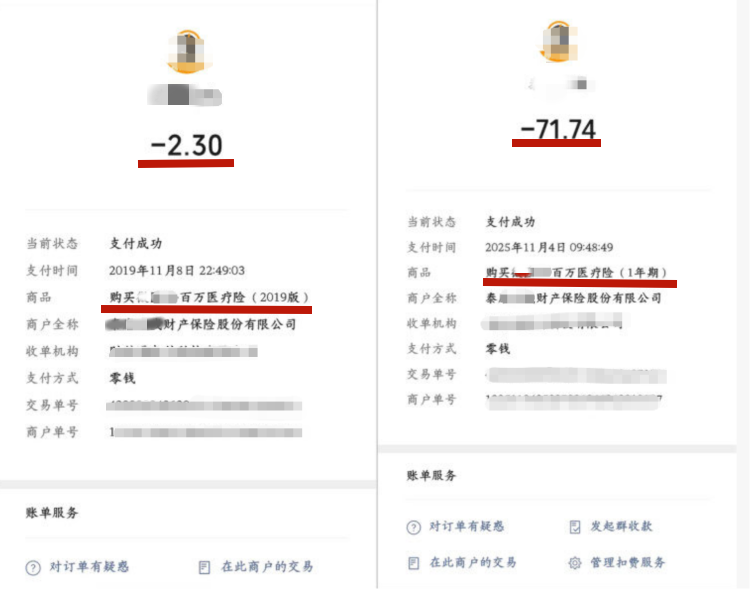Click the 1年期 百万医疗险 product text
The image size is (750, 589).
tap(576, 273)
